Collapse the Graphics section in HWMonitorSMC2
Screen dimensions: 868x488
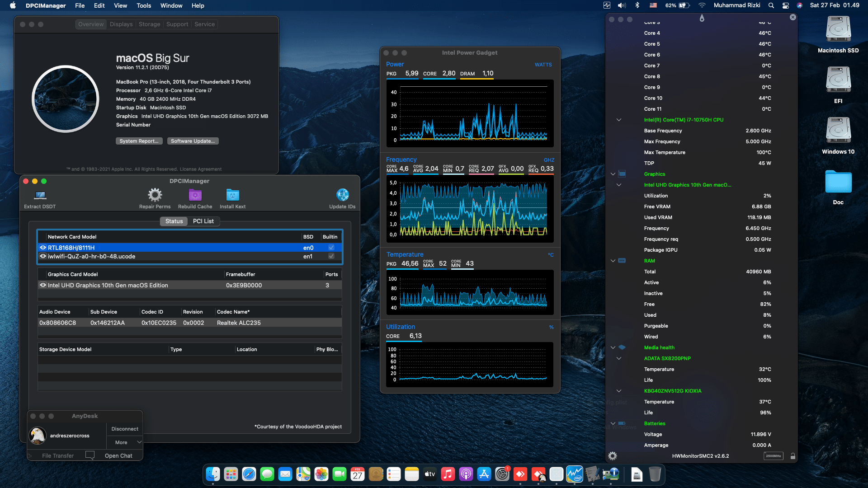click(613, 174)
